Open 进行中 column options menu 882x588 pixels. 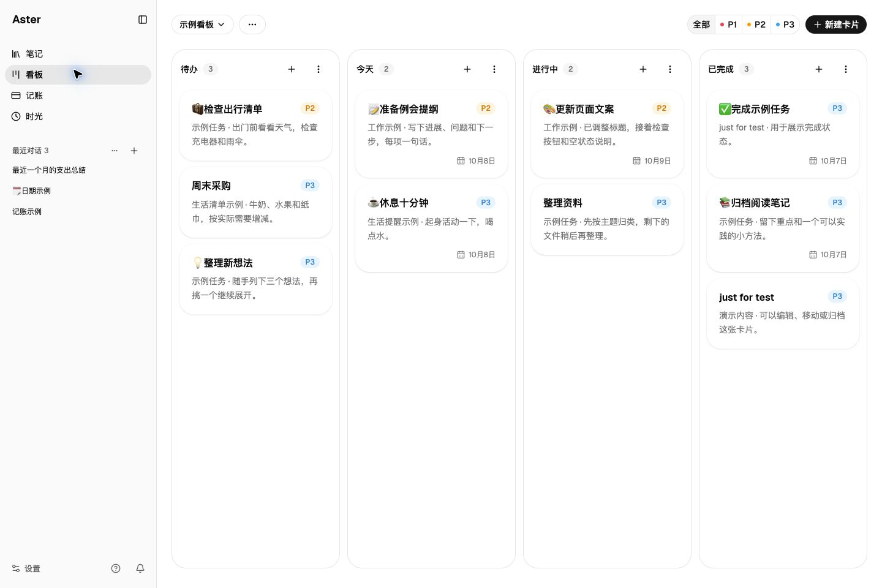[670, 69]
